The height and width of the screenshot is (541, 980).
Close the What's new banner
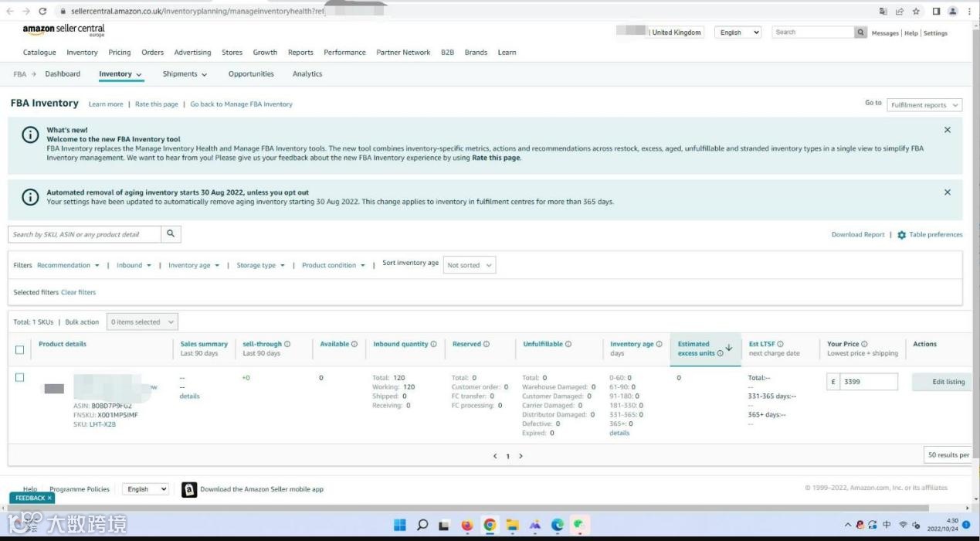tap(948, 130)
